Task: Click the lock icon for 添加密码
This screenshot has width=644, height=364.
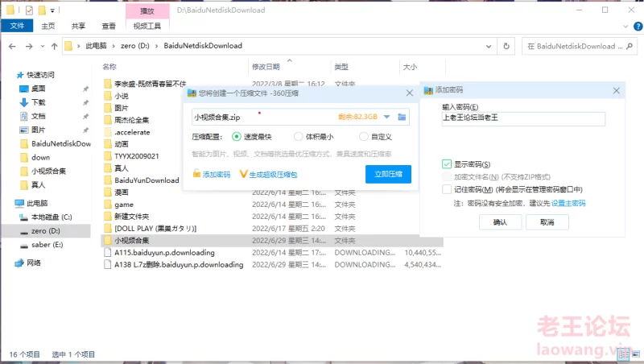Action: click(196, 174)
